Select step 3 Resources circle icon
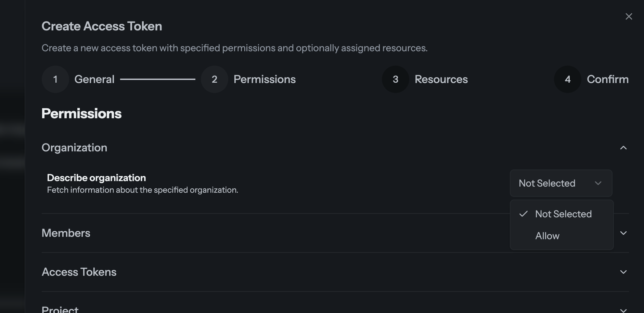 (395, 79)
